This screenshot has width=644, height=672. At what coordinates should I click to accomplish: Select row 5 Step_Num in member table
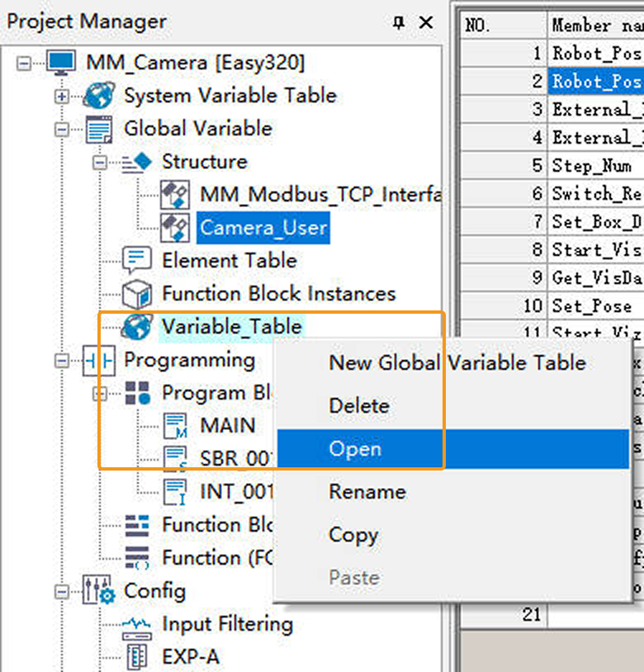[592, 166]
